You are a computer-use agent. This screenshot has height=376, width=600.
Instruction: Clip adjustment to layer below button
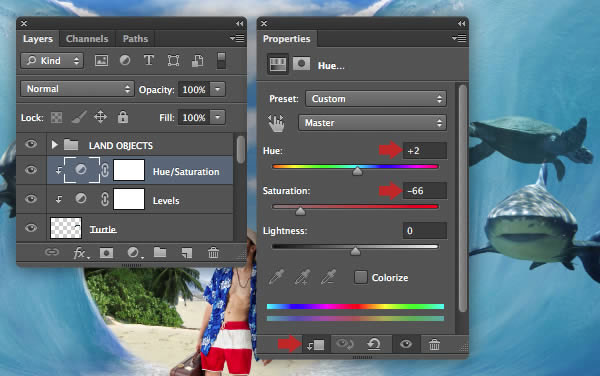[316, 345]
